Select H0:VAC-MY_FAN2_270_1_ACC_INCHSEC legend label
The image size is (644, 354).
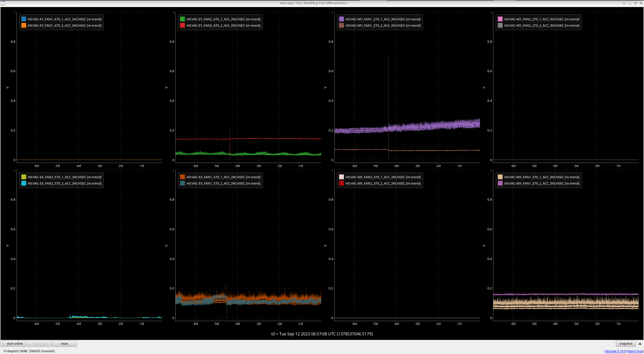542,19
